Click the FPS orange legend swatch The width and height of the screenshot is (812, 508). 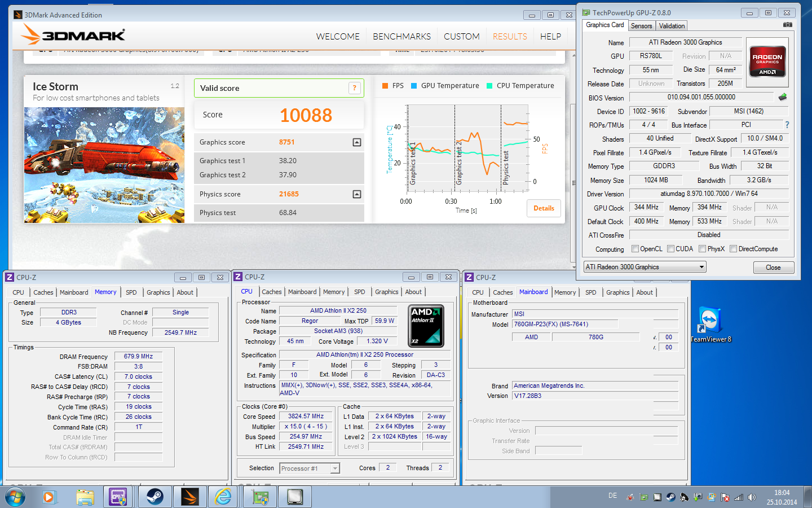[385, 86]
